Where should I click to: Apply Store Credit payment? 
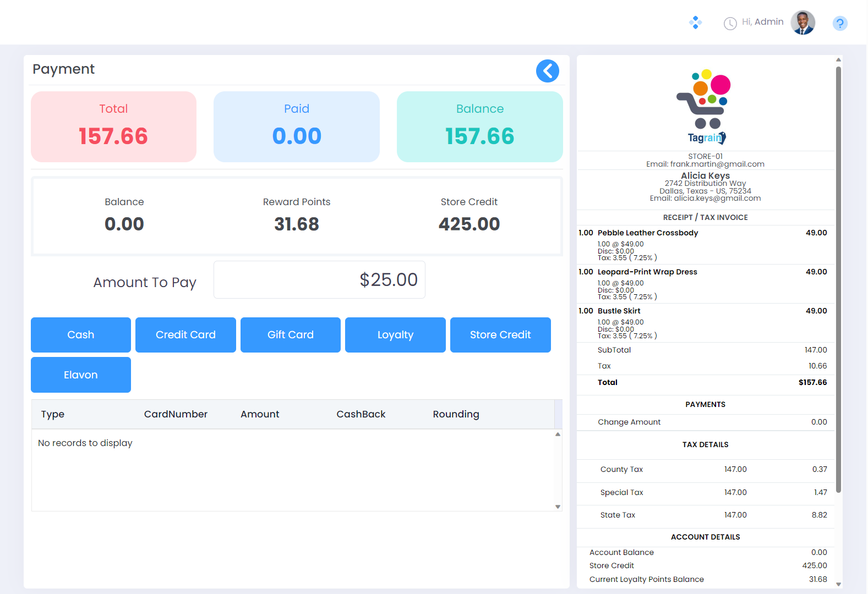(500, 335)
